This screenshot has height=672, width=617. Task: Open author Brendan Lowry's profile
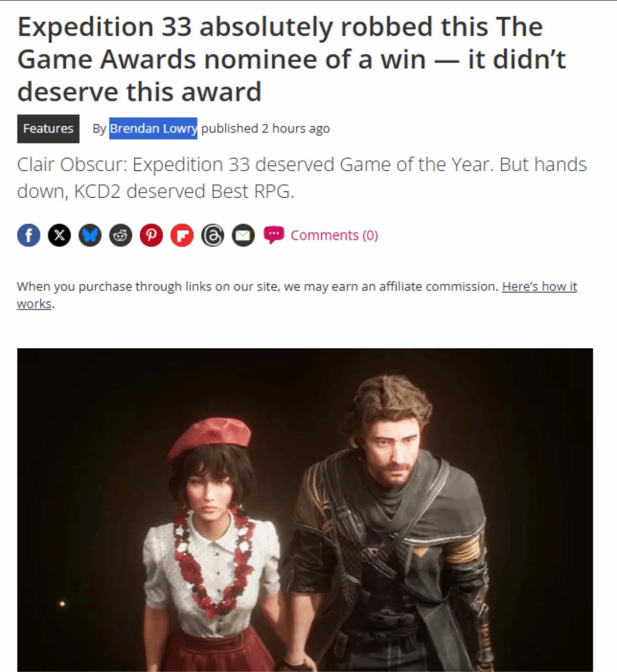click(x=153, y=128)
